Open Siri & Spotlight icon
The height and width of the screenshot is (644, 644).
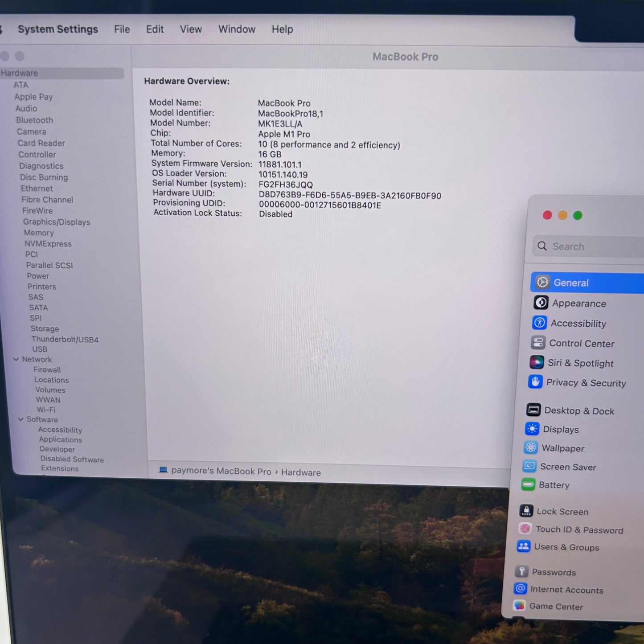pos(537,362)
